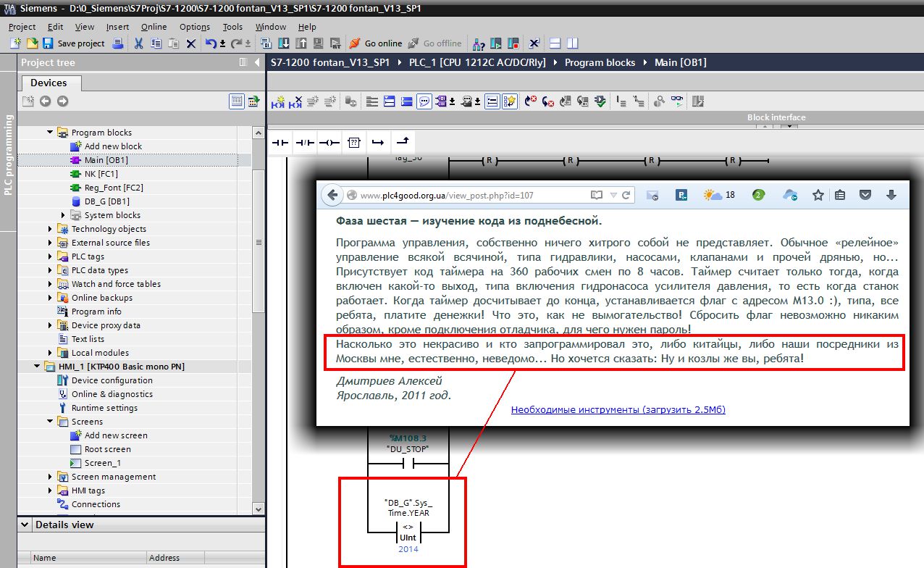Image resolution: width=924 pixels, height=568 pixels.
Task: Click the Close branch icon
Action: click(403, 143)
